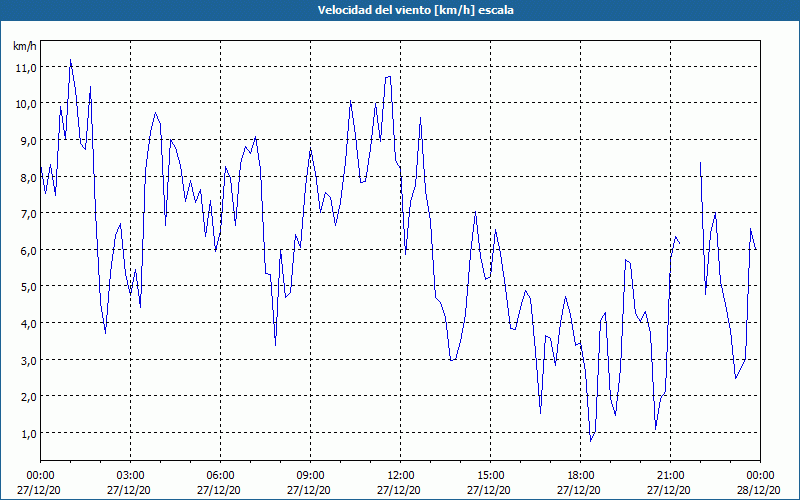
Task: Click the 27/12/20 date under 12:00
Action: 399,490
